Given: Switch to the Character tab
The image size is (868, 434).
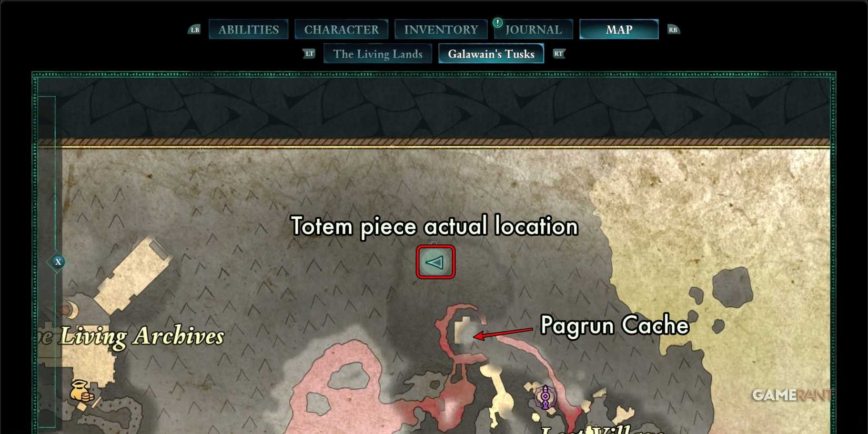Looking at the screenshot, I should click(341, 29).
